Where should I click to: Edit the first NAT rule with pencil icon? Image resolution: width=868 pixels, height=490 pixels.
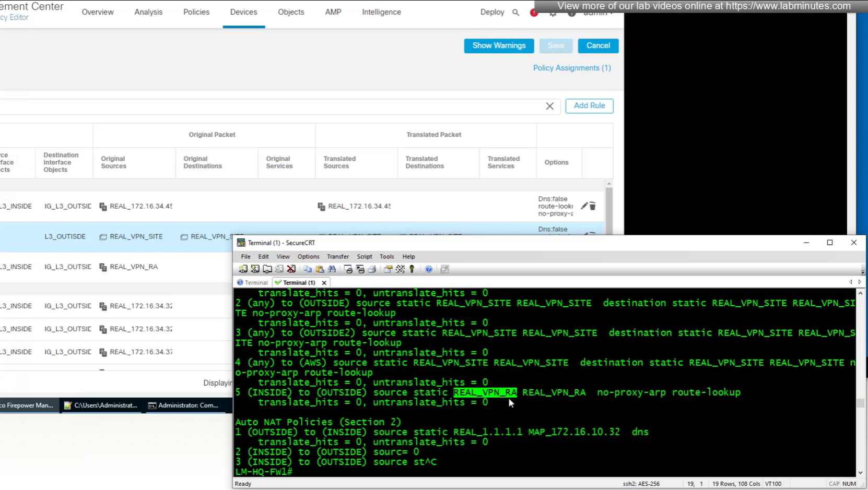[x=584, y=206]
